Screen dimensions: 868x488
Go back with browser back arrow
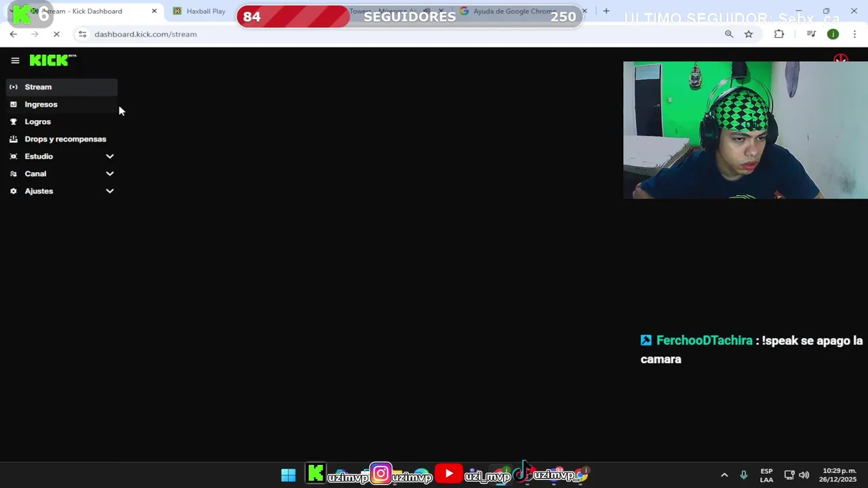13,34
